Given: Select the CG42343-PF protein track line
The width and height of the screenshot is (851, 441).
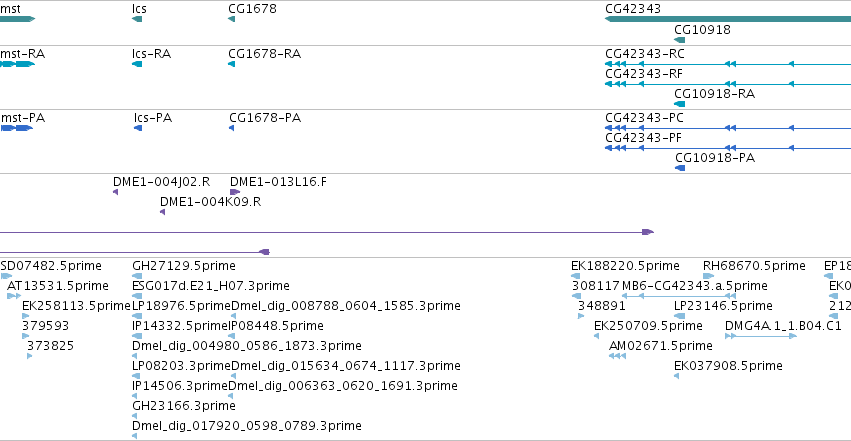Looking at the screenshot, I should (x=728, y=148).
